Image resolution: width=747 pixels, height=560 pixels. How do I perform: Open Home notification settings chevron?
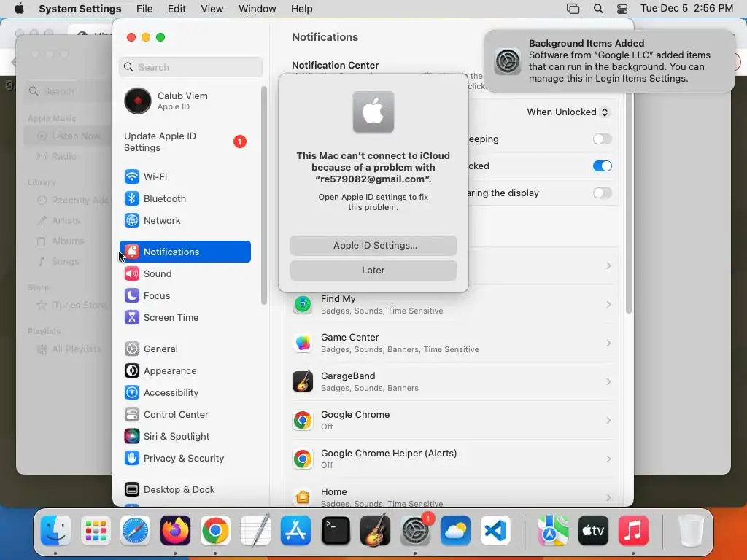point(608,497)
